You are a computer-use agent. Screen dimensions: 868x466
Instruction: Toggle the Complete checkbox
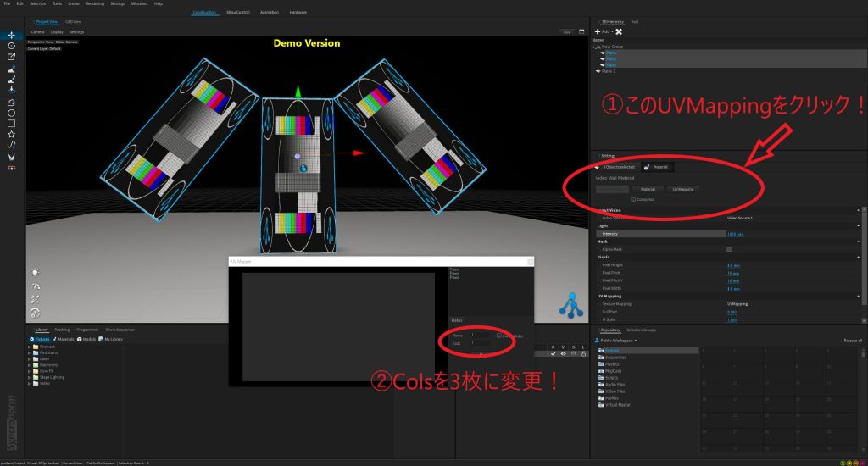[x=633, y=199]
